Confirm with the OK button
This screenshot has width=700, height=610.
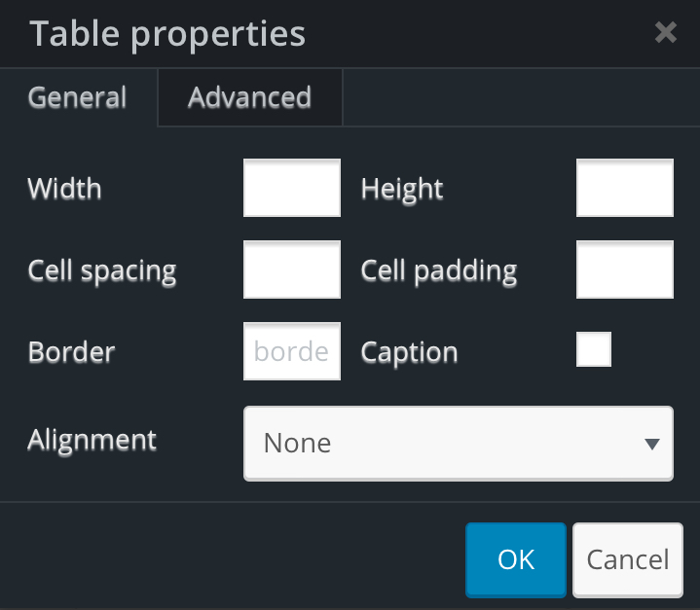[515, 559]
